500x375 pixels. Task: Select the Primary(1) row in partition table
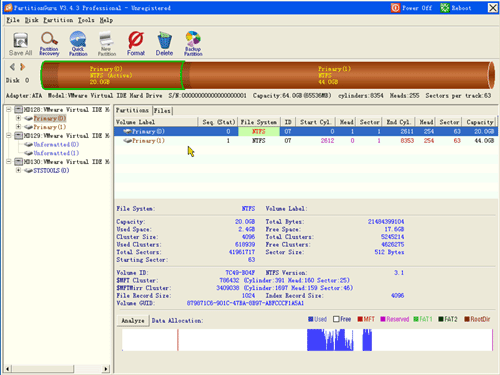[x=306, y=141]
